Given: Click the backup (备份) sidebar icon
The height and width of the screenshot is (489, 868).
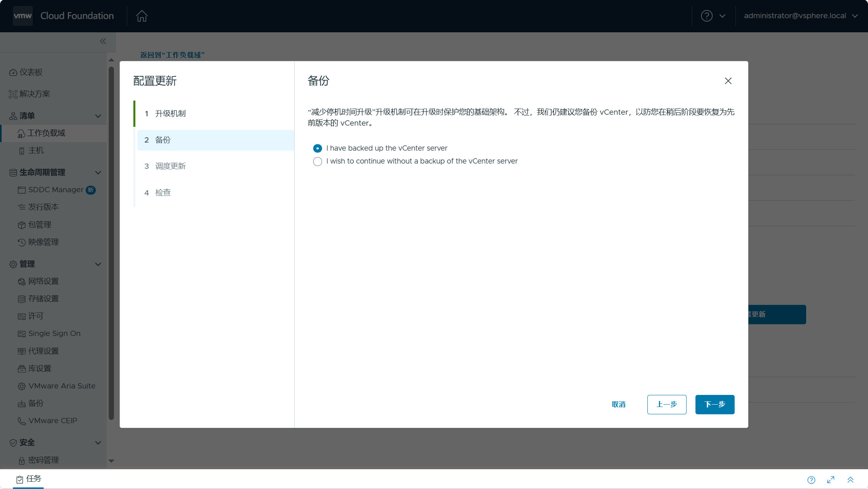Looking at the screenshot, I should pos(22,404).
